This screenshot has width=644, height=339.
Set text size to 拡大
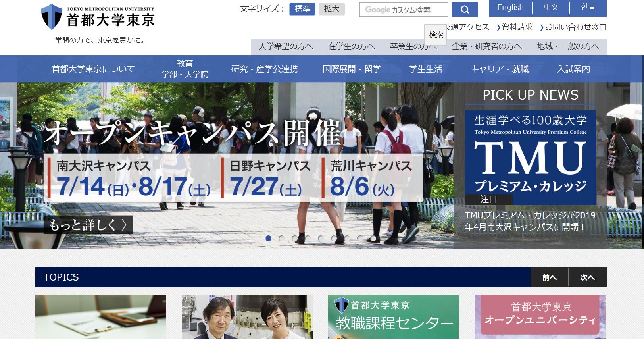pyautogui.click(x=331, y=9)
